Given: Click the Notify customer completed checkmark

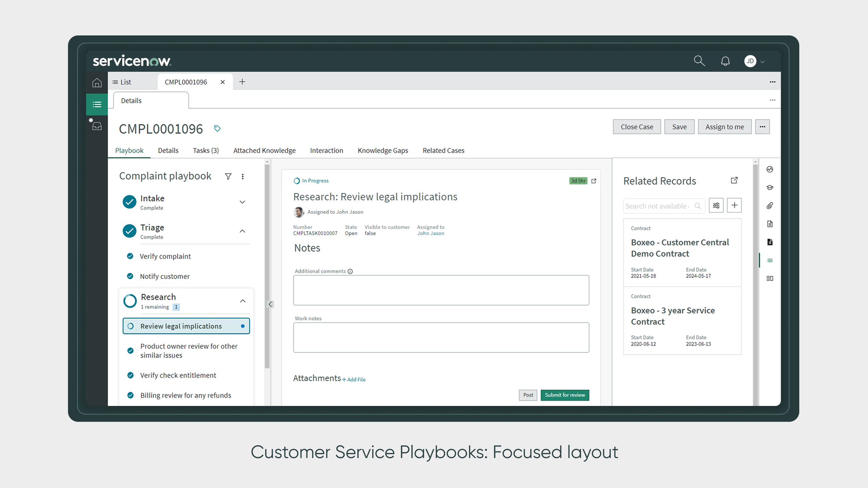Looking at the screenshot, I should [x=130, y=276].
